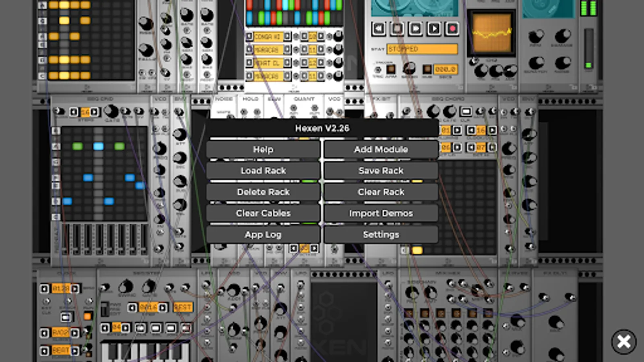The image size is (644, 362).
Task: Click the oscilloscope waveform display
Action: [491, 33]
